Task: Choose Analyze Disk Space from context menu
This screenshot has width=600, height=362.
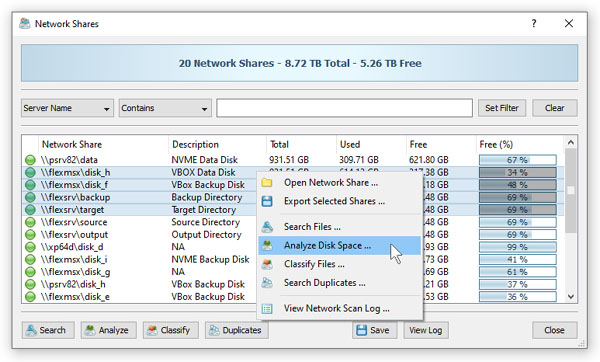Action: (x=340, y=246)
